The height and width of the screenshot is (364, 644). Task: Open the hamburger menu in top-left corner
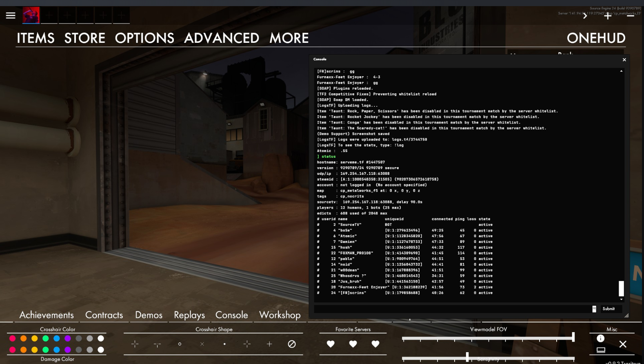coord(11,15)
